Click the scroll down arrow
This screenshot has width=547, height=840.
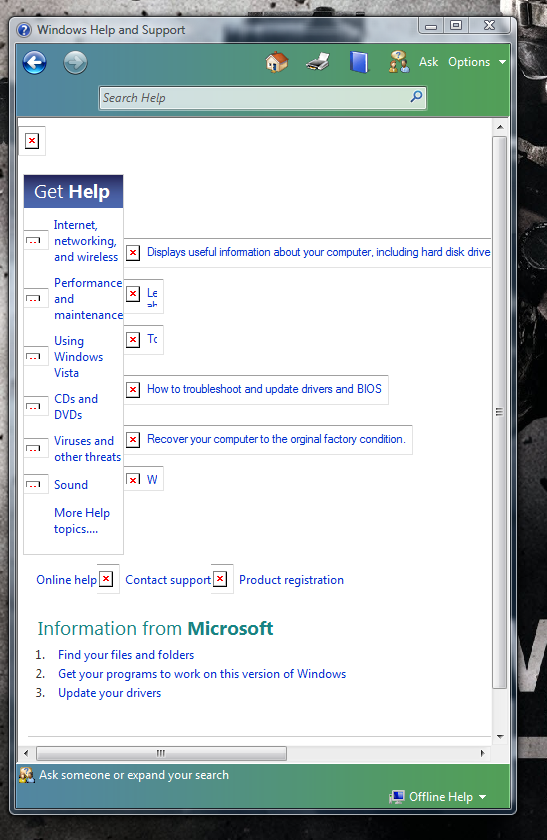500,737
